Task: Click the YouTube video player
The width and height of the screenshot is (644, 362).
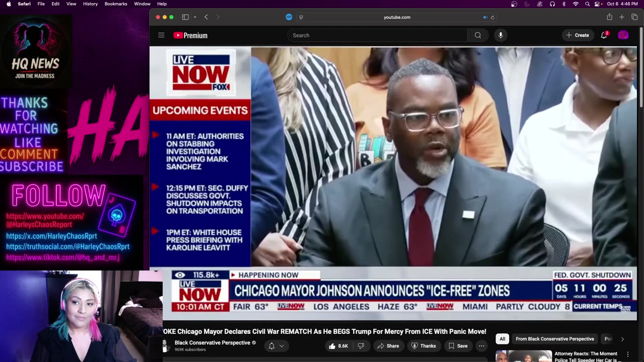Action: pyautogui.click(x=393, y=184)
